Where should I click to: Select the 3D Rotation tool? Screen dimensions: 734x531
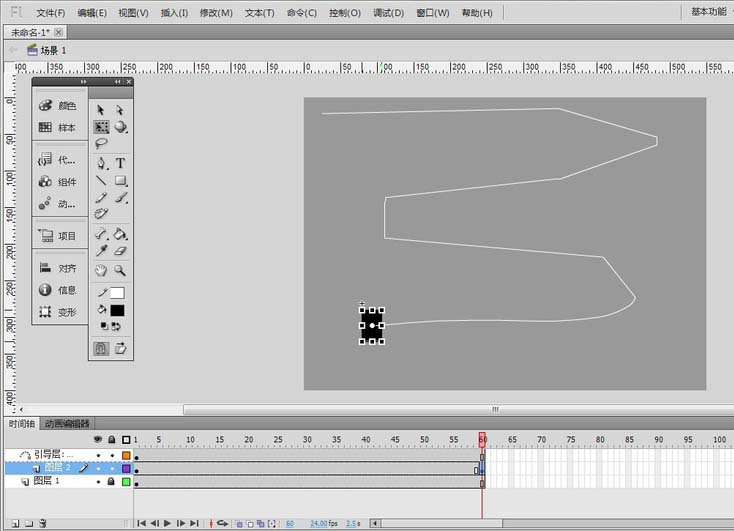coord(121,127)
